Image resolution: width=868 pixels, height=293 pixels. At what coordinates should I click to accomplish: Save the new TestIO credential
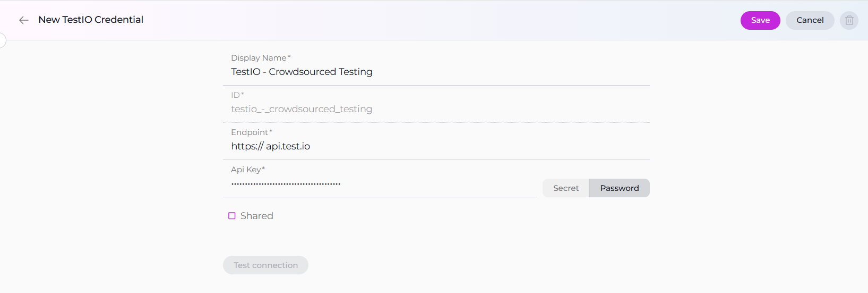pyautogui.click(x=760, y=20)
